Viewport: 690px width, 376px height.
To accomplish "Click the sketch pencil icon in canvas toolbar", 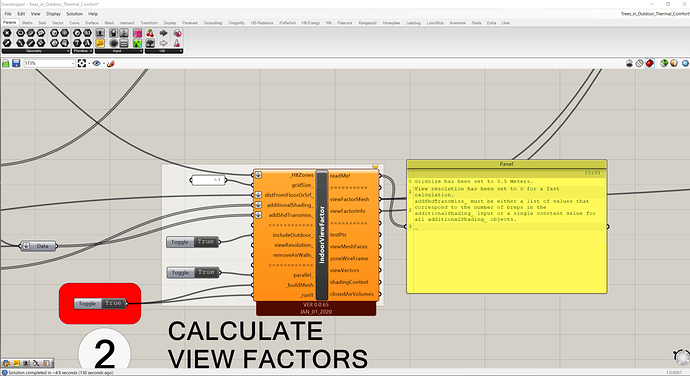I will click(111, 63).
